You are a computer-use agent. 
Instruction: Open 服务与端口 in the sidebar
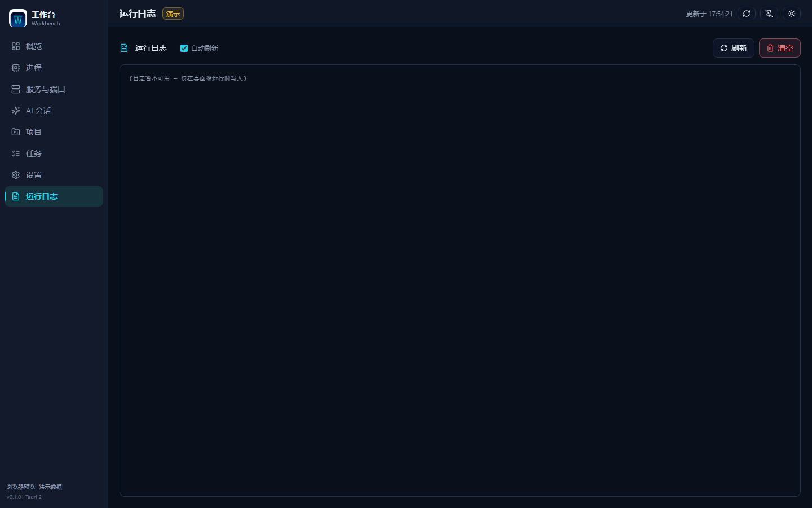click(x=54, y=89)
